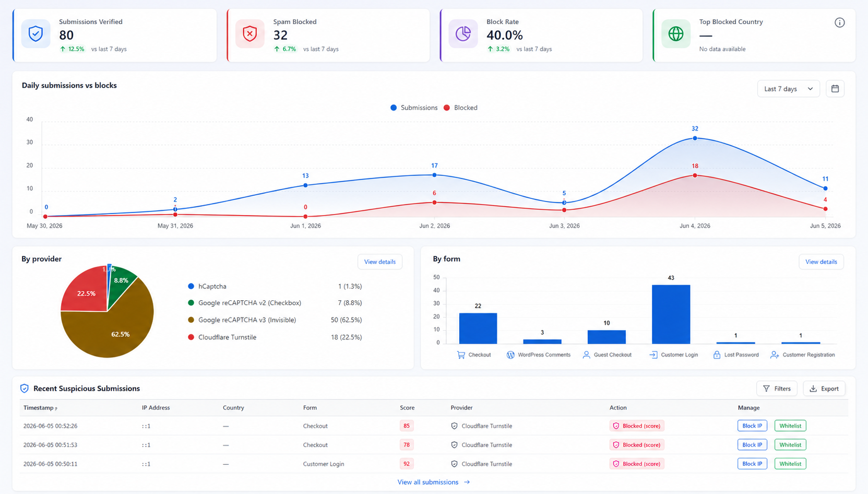Click the Blocked point labeled 6 on Jun 2
The width and height of the screenshot is (868, 494).
[x=434, y=203]
